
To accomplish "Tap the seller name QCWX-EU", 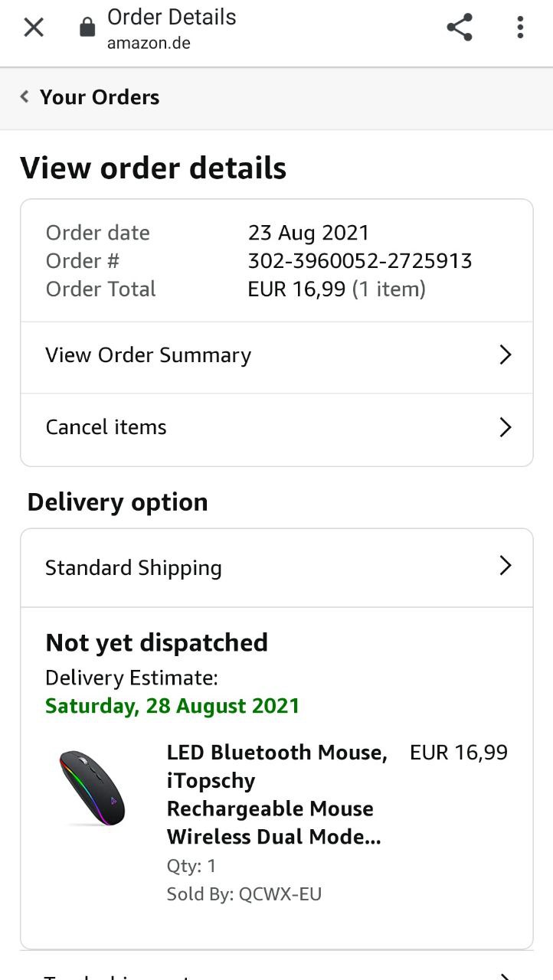I will click(x=280, y=894).
